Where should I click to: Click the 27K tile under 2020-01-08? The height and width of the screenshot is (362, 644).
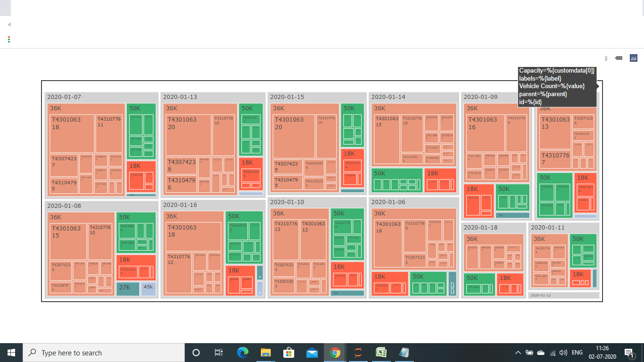tap(128, 289)
